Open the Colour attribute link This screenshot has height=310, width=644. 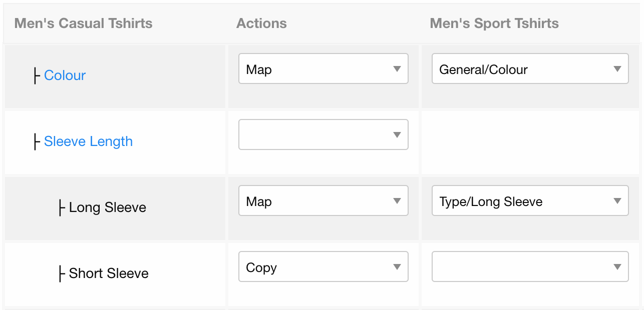(65, 75)
